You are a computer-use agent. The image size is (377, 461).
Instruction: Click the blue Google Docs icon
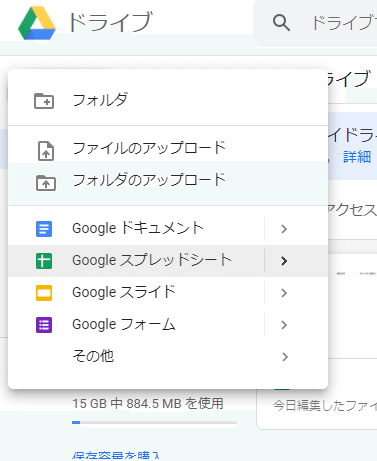click(44, 229)
